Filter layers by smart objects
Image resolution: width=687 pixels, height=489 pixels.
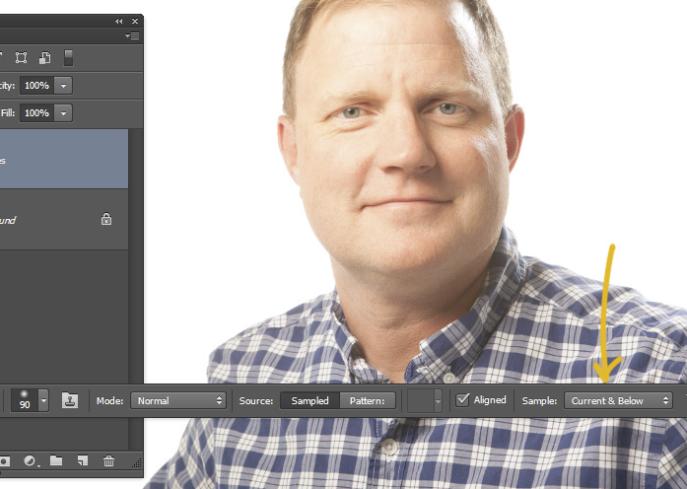click(x=45, y=58)
